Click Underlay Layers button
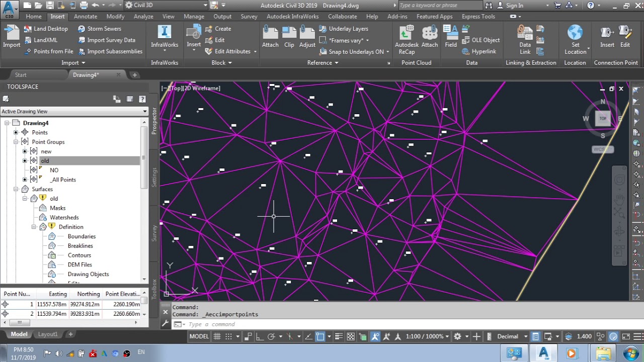This screenshot has height=362, width=644. pos(344,29)
